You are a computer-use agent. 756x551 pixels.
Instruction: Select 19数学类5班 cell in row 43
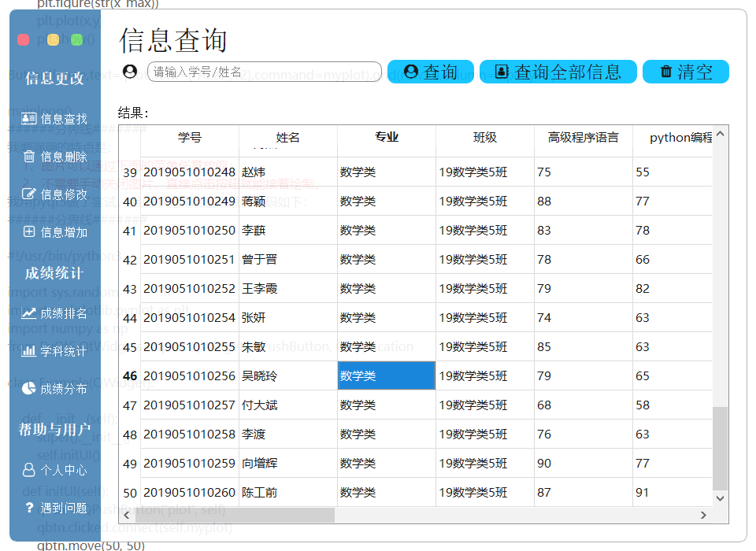click(485, 289)
